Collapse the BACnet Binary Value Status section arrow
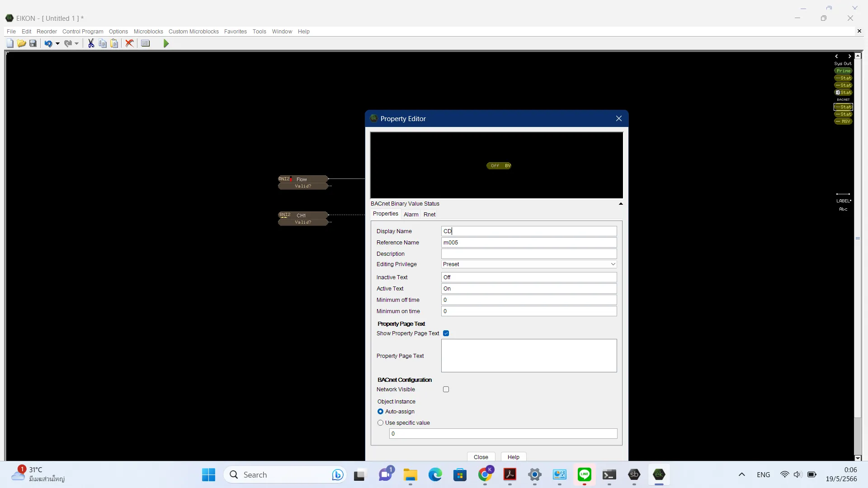 [x=621, y=204]
